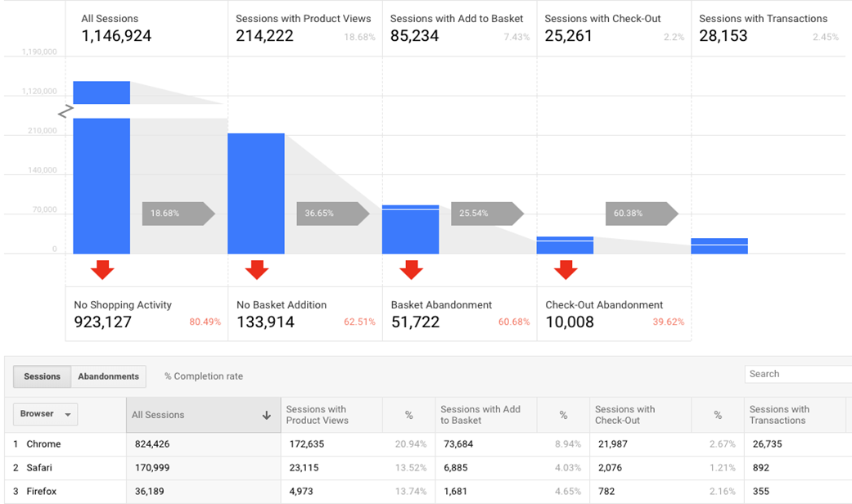Click Chrome's Product Views value 172,635

coord(306,444)
